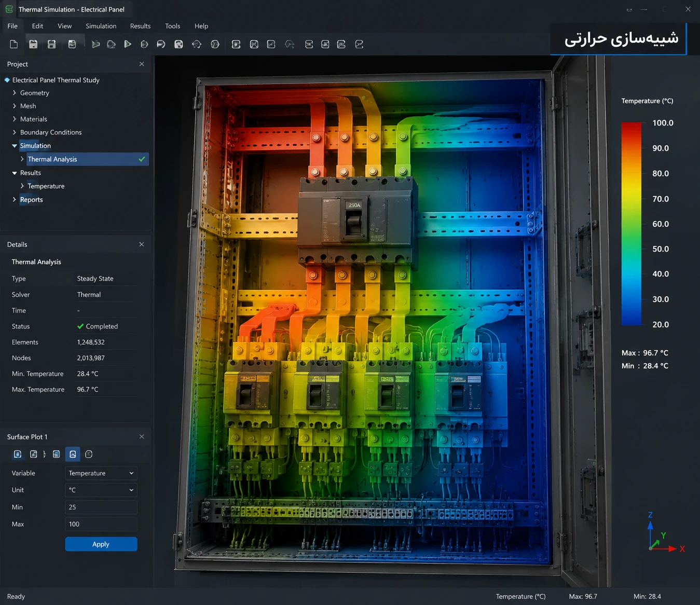
Task: Open the Variable Temperature dropdown
Action: pyautogui.click(x=101, y=473)
